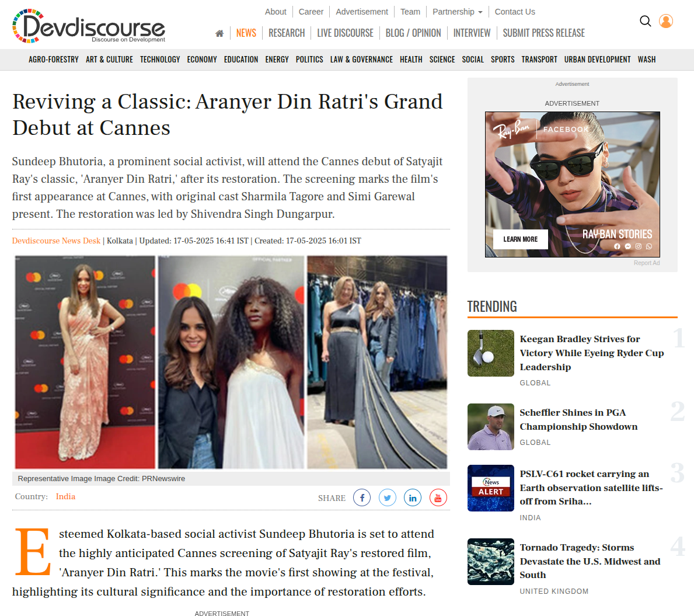Open Devdiscourse News Desk author link

coord(56,241)
